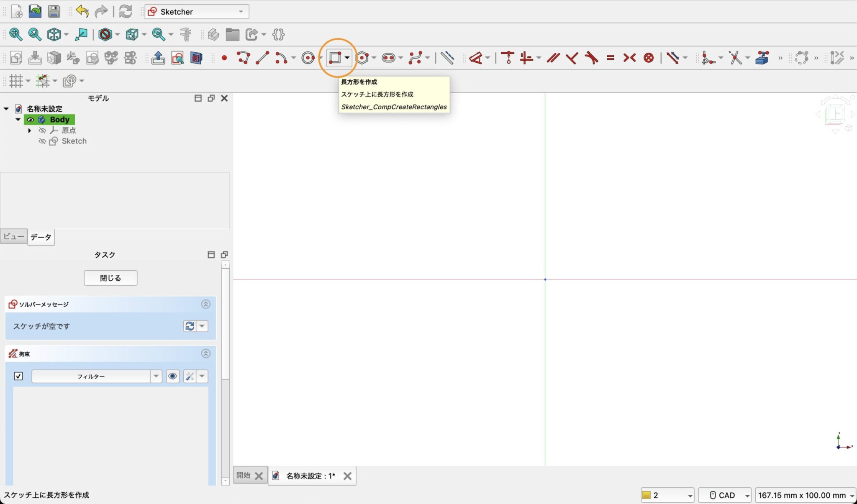This screenshot has width=857, height=504.
Task: Select the Line tool
Action: click(x=262, y=58)
